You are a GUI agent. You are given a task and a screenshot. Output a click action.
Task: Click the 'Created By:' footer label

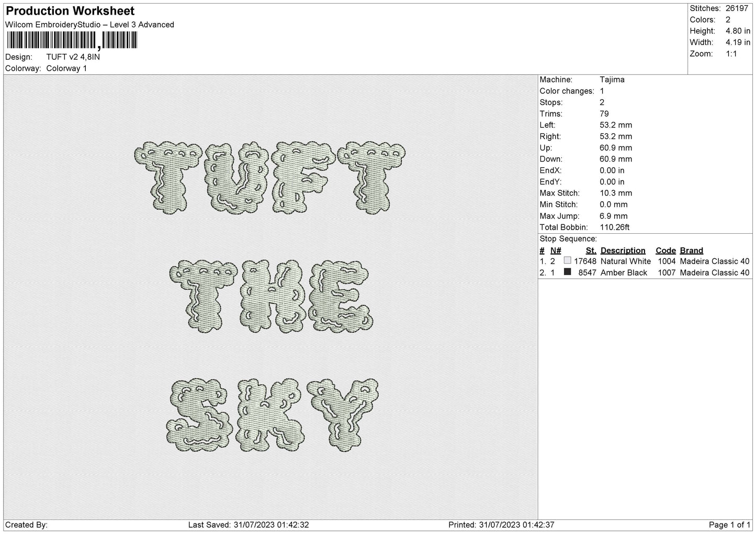(x=27, y=525)
